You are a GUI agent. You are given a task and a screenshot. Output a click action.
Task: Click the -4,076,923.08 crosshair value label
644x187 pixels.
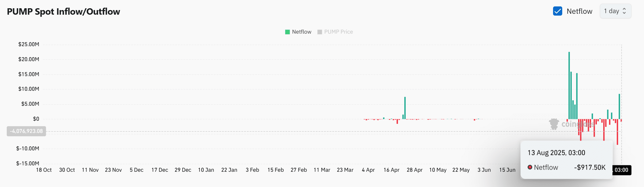(x=26, y=131)
